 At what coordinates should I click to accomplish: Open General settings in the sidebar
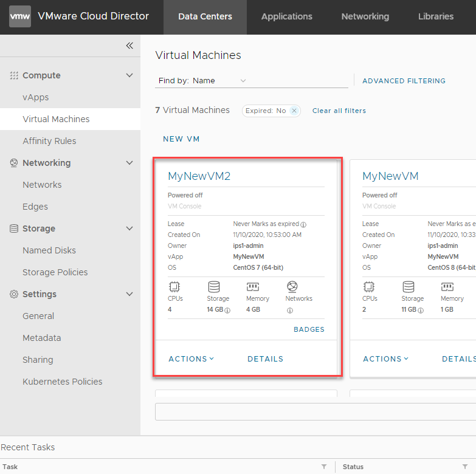(38, 316)
